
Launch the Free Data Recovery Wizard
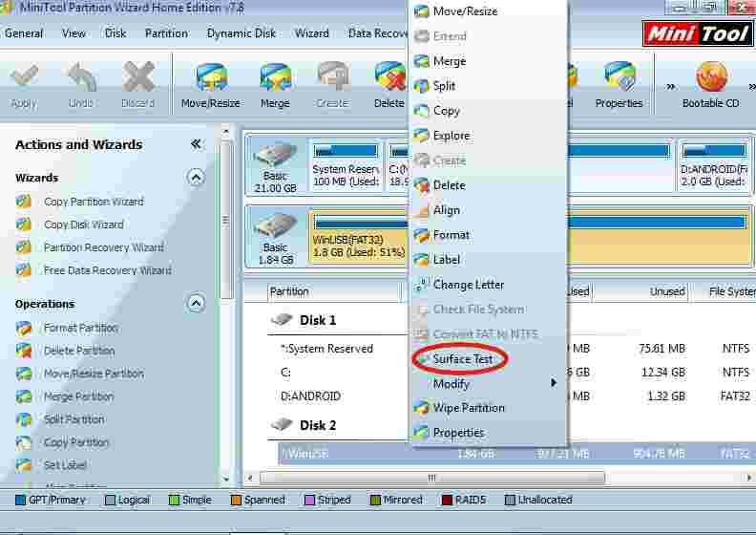pyautogui.click(x=108, y=270)
